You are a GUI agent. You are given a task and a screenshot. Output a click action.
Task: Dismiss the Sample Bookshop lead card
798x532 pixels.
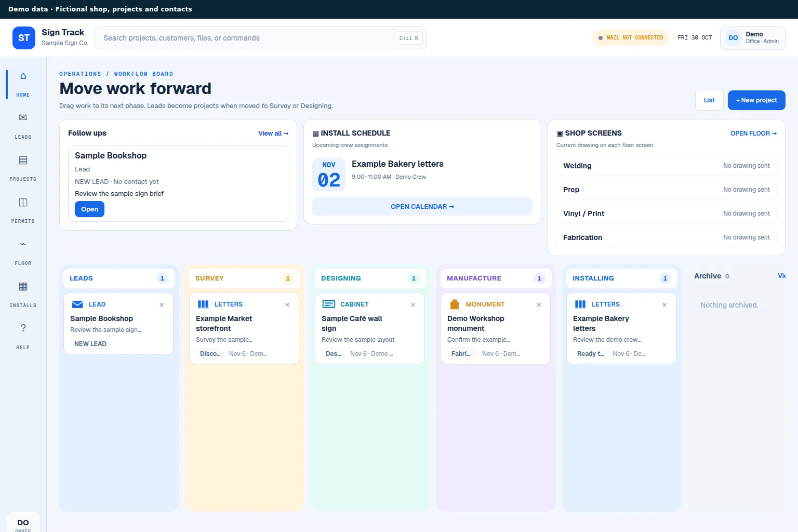point(162,305)
